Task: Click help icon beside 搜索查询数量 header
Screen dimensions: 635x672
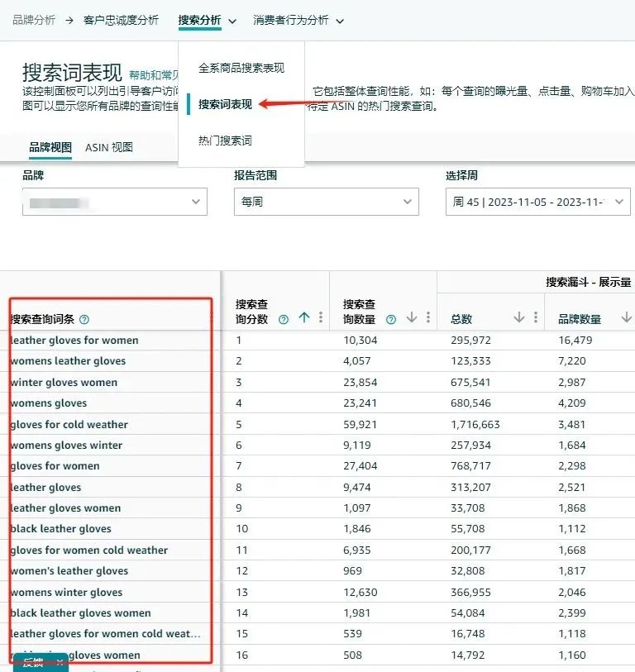Action: pyautogui.click(x=391, y=319)
